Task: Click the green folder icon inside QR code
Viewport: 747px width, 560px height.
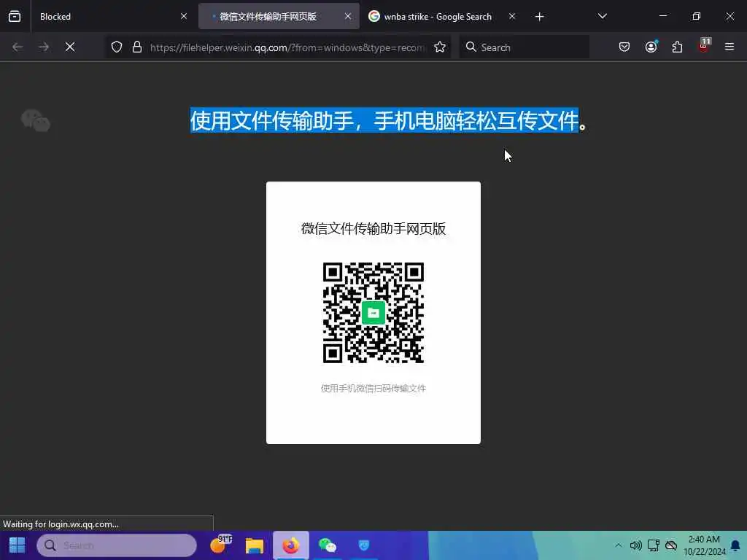Action: 373,313
